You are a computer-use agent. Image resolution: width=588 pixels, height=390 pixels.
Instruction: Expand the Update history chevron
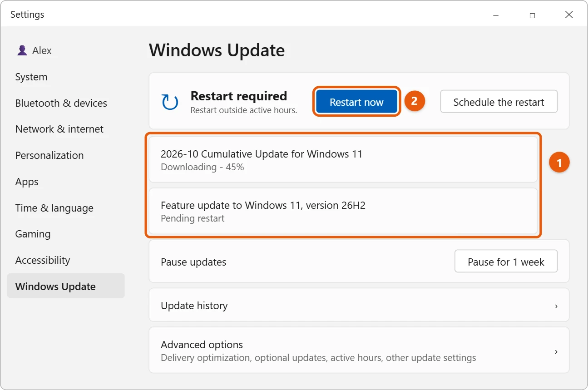(556, 306)
